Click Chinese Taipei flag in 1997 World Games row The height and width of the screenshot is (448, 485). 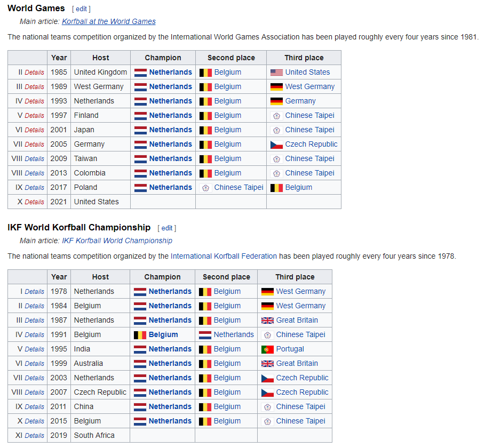[276, 116]
